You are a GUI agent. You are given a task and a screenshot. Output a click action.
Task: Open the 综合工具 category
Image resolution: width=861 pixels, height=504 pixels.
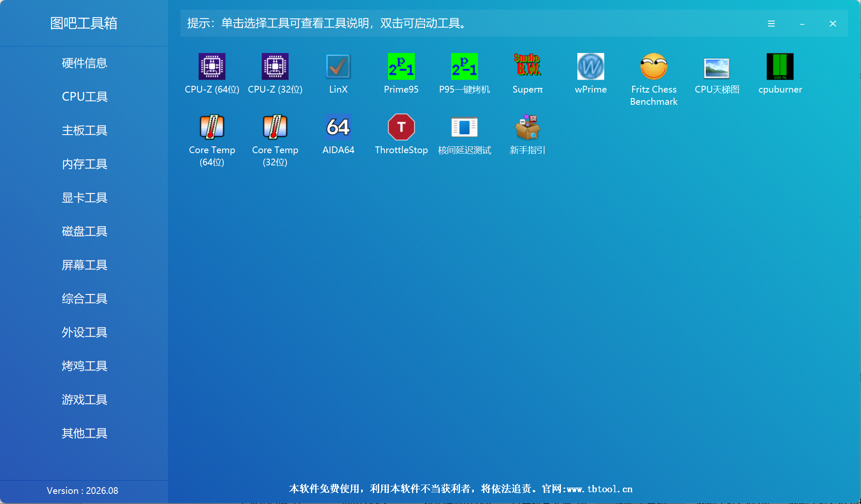tap(85, 299)
